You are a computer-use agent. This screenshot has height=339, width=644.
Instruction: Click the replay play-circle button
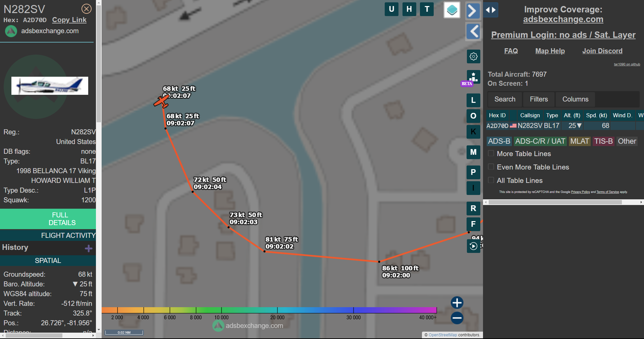473,246
